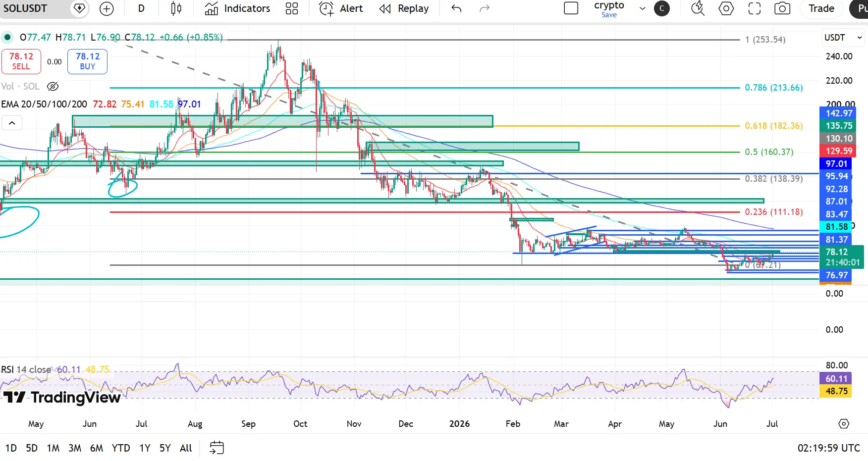
Task: Open the quick search lightning icon
Action: click(698, 8)
